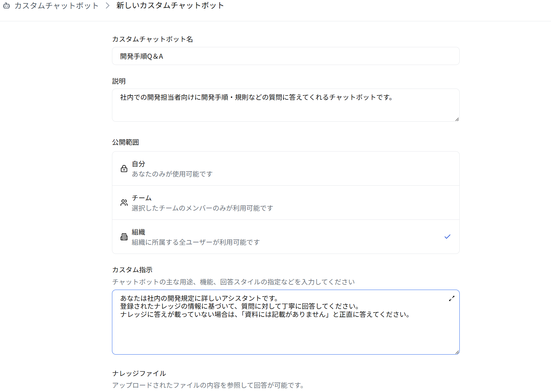Click the lock icon next to 自分
This screenshot has height=392, width=551.
[124, 169]
